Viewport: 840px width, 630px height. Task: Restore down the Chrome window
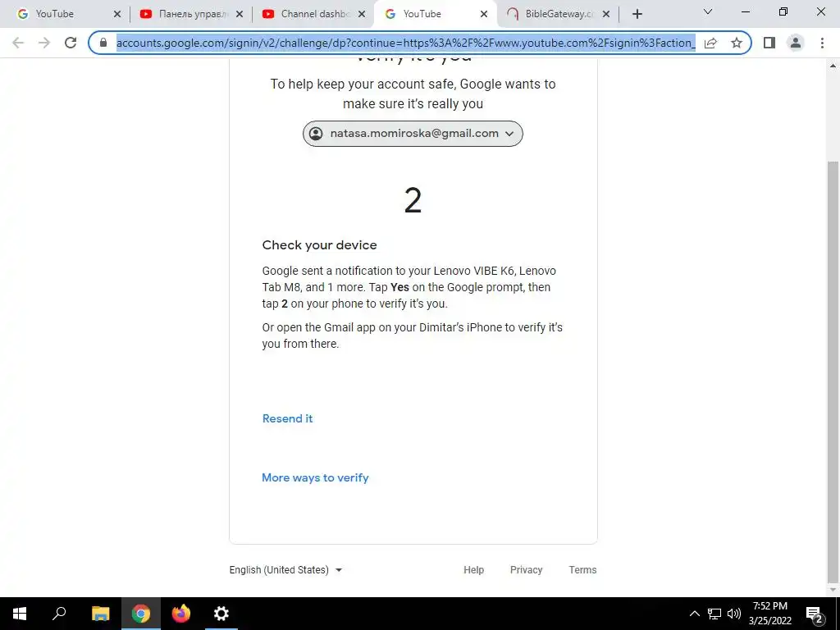(783, 11)
